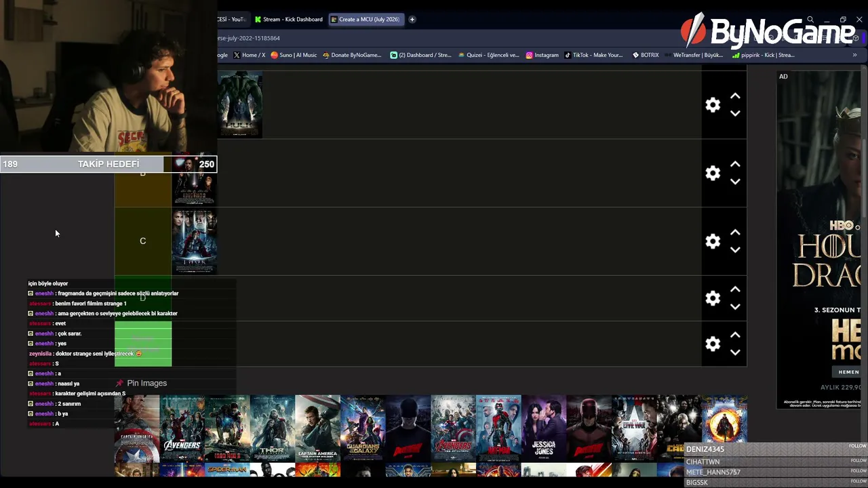Pick the Jessica Jones poster
The height and width of the screenshot is (488, 868).
(544, 428)
